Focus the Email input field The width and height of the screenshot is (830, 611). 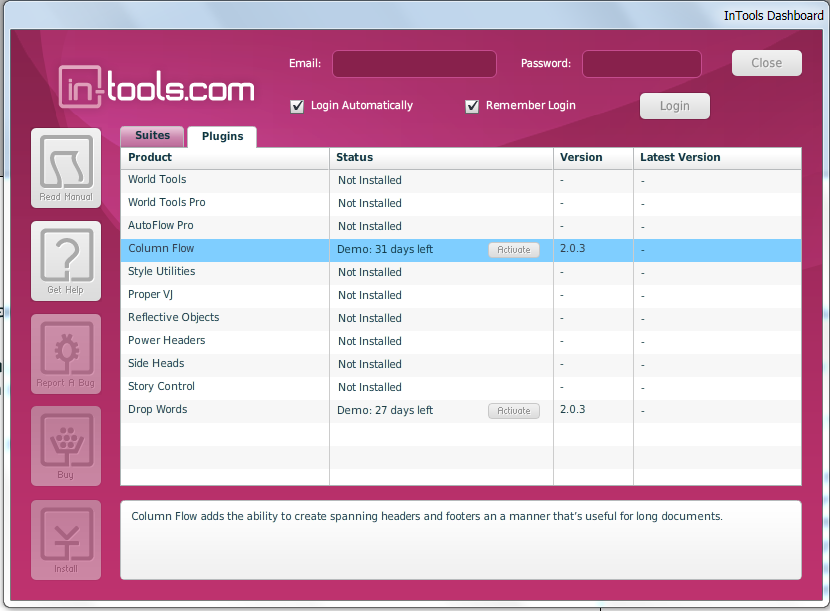(x=414, y=64)
